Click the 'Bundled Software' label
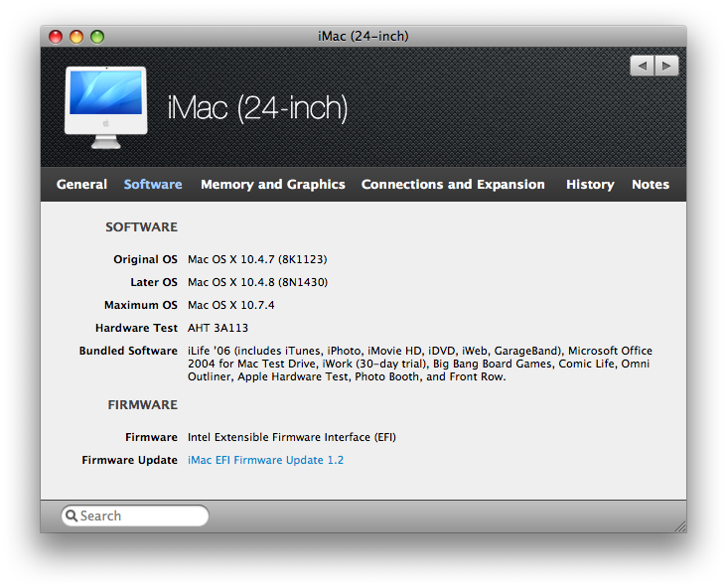Image resolution: width=727 pixels, height=588 pixels. click(x=128, y=351)
